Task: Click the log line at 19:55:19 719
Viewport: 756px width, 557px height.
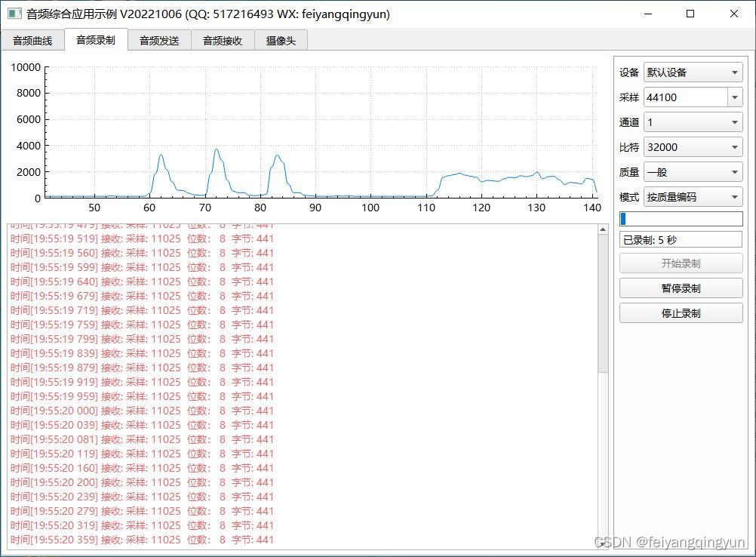Action: 143,310
